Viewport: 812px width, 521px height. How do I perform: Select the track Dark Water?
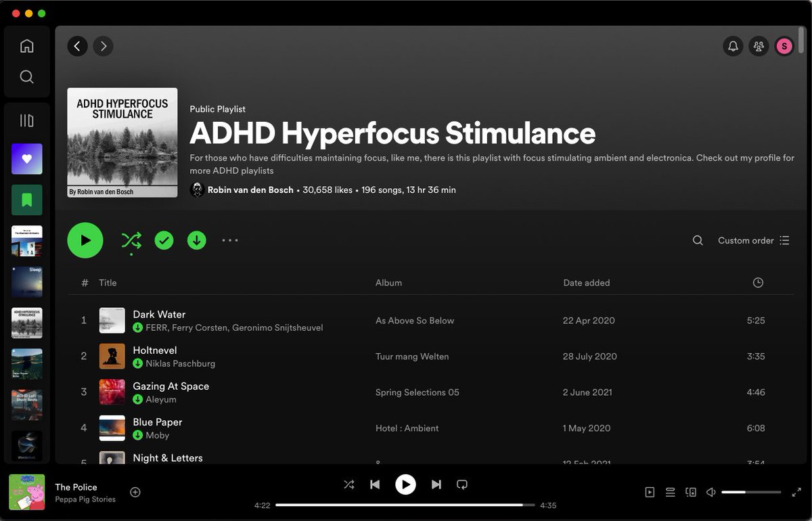(159, 315)
